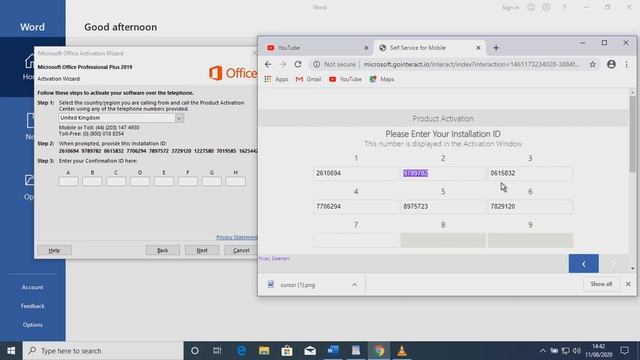
Task: Click Confirmation ID box B
Action: [x=92, y=181]
